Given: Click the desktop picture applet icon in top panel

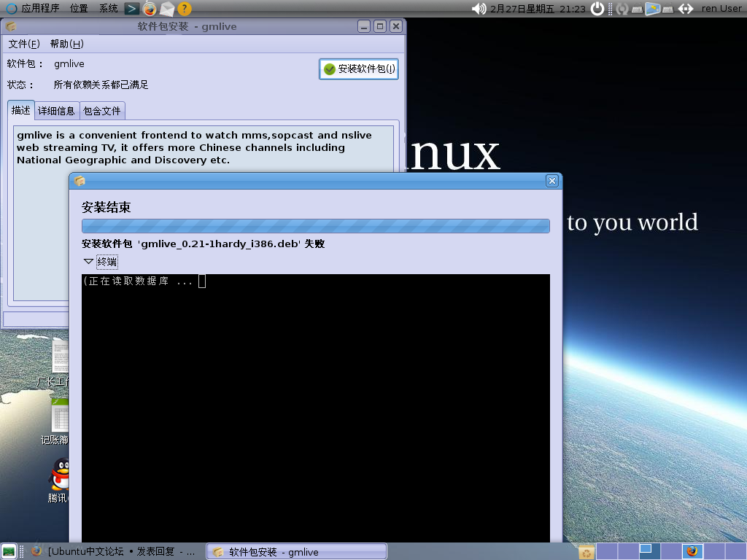Looking at the screenshot, I should (653, 9).
